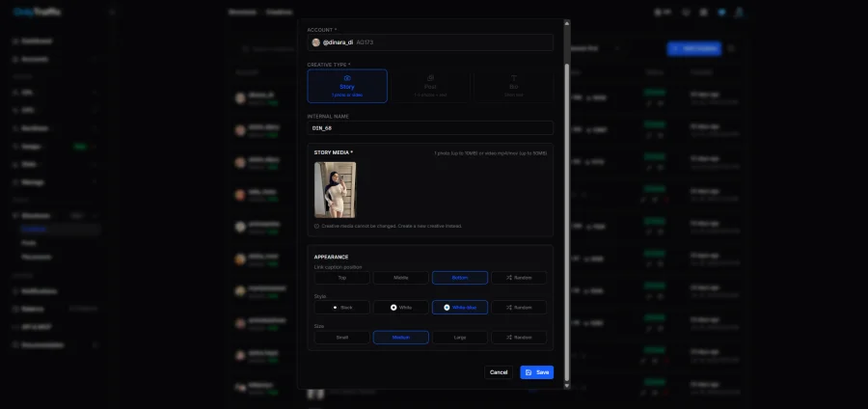Pick Random for link caption position

pyautogui.click(x=519, y=278)
